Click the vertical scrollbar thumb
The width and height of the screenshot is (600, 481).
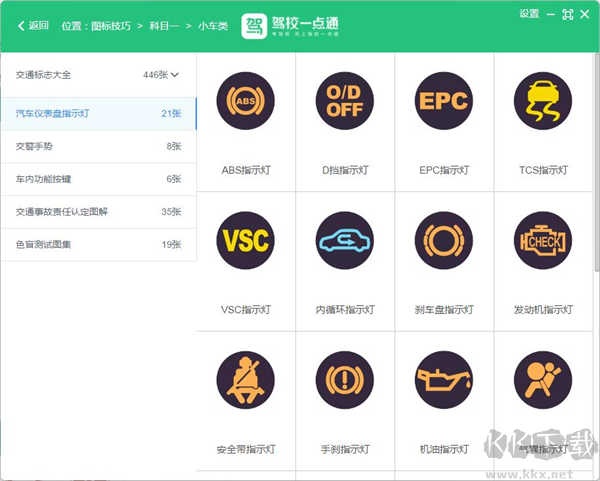(597, 162)
